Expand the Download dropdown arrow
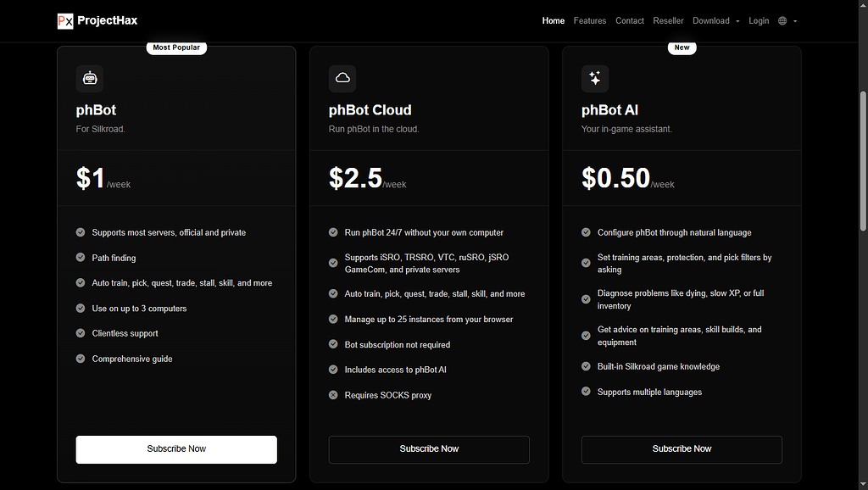This screenshot has width=868, height=490. [x=737, y=21]
